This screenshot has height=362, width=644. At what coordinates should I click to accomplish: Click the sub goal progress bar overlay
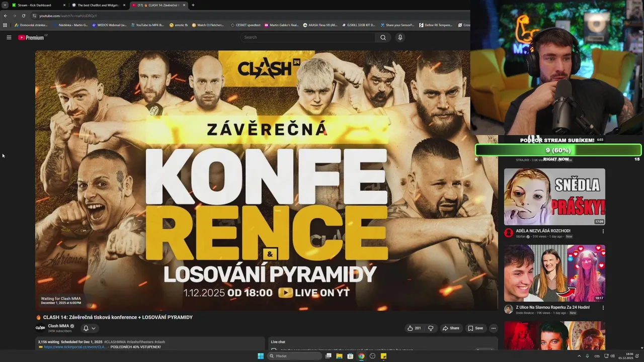click(x=558, y=150)
